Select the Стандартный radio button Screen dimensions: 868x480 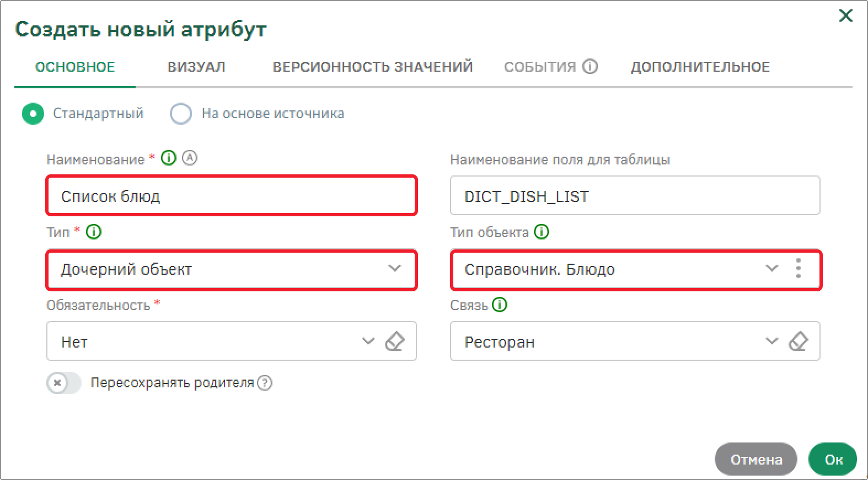[33, 114]
